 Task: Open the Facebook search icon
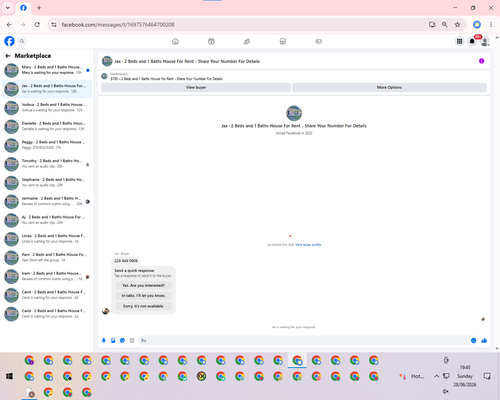click(x=22, y=41)
